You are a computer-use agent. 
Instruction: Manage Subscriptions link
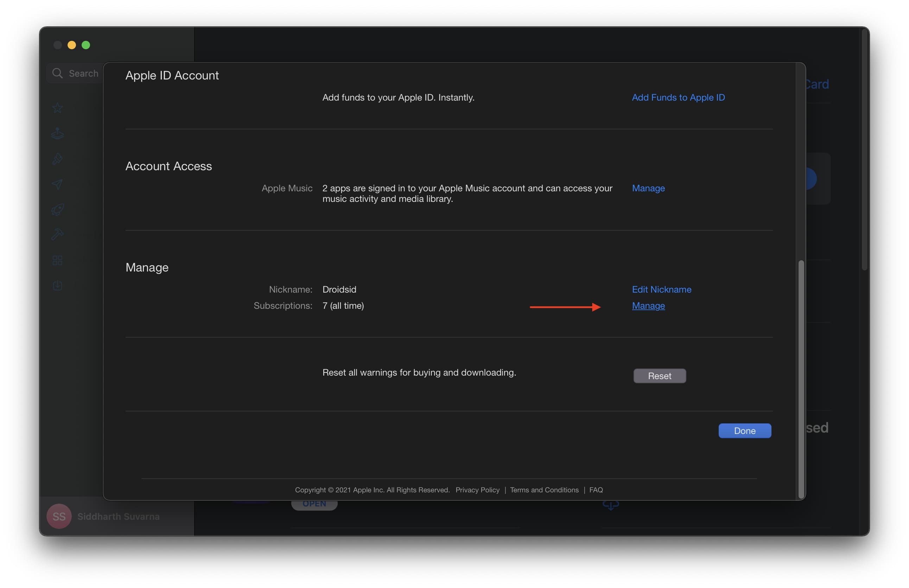pyautogui.click(x=648, y=306)
